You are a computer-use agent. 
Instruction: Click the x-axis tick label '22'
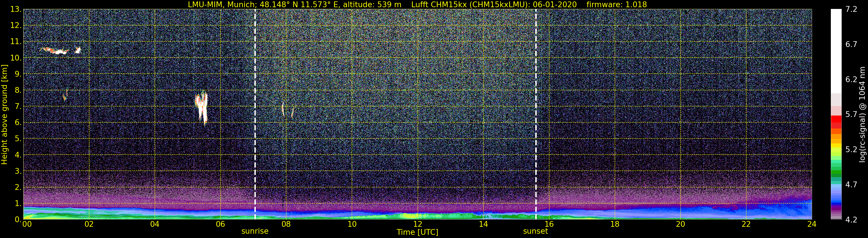pyautogui.click(x=746, y=224)
